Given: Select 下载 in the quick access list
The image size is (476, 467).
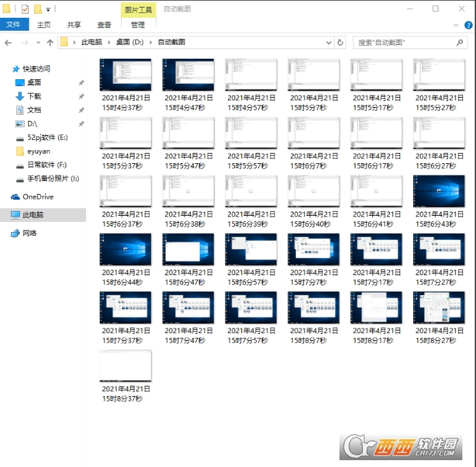Looking at the screenshot, I should (34, 96).
